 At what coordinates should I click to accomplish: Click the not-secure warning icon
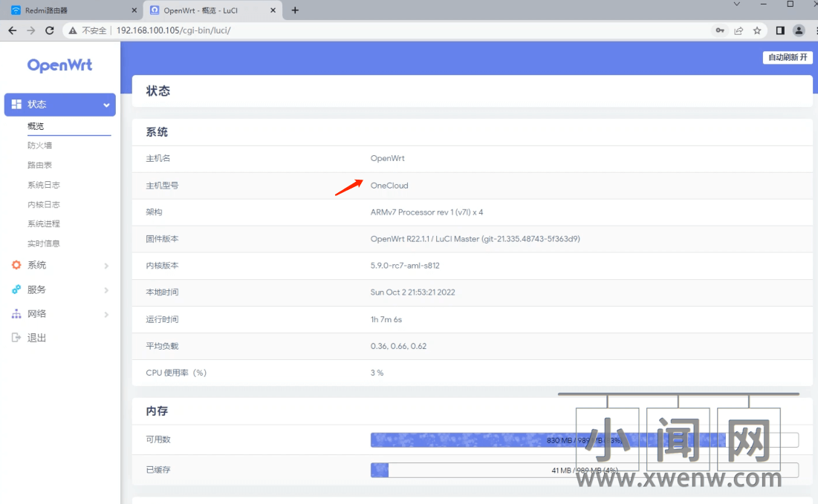pos(72,30)
